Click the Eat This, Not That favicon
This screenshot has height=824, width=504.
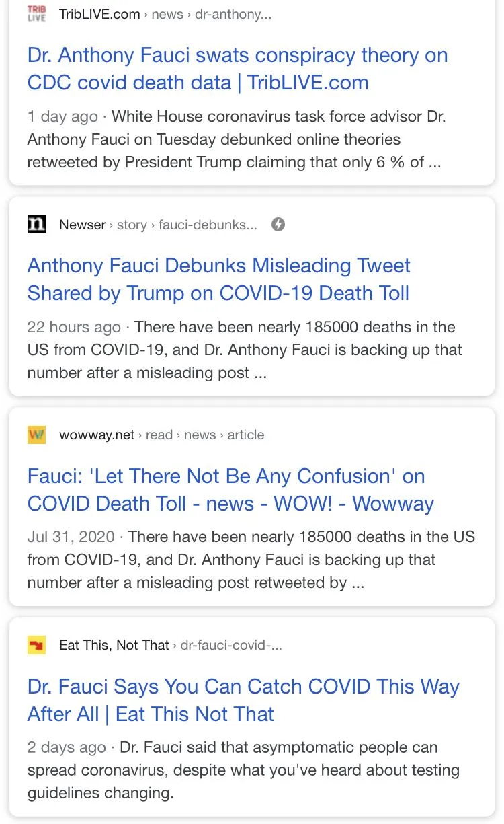(37, 646)
